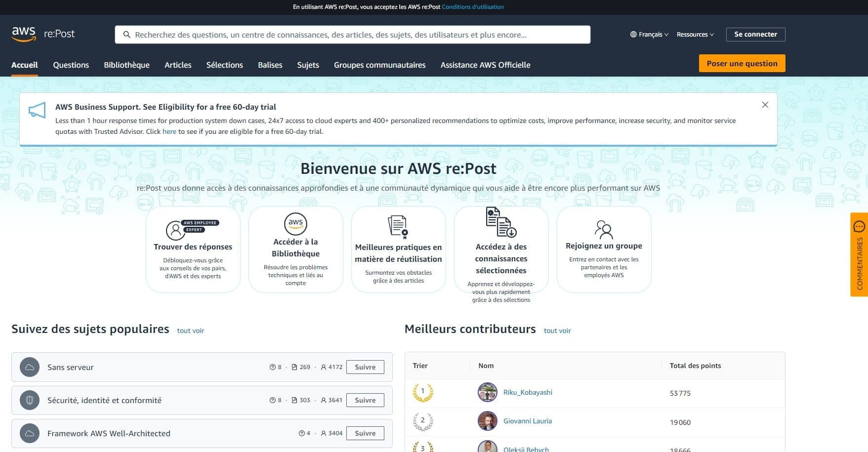Click Riku_Kobayashi's avatar
Image resolution: width=868 pixels, height=452 pixels.
(x=488, y=392)
